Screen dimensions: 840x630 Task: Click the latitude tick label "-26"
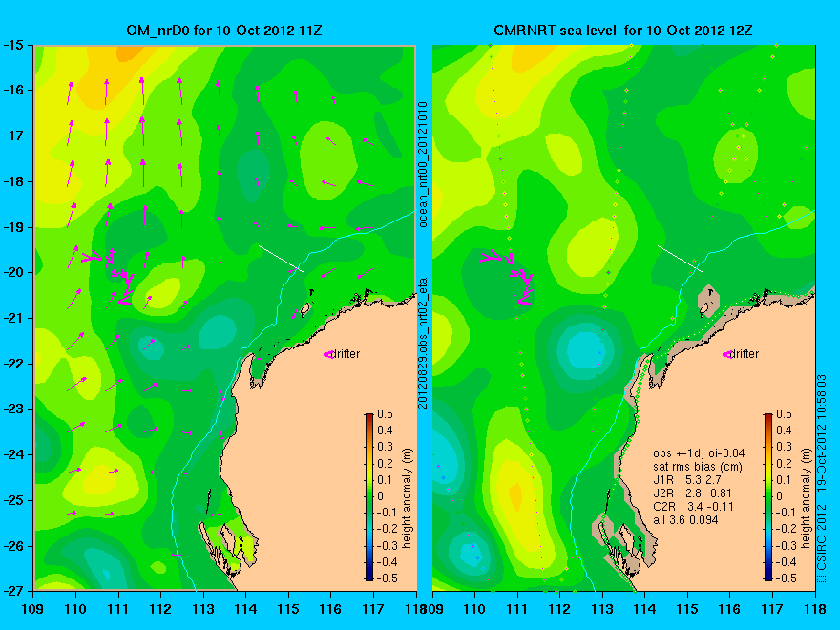tap(13, 546)
